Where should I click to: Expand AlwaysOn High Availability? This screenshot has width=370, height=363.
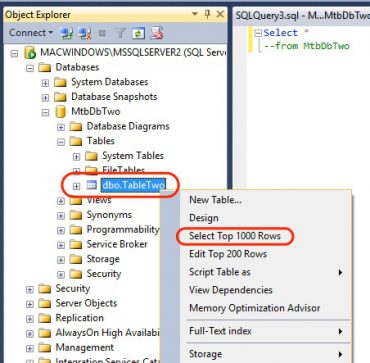30,333
